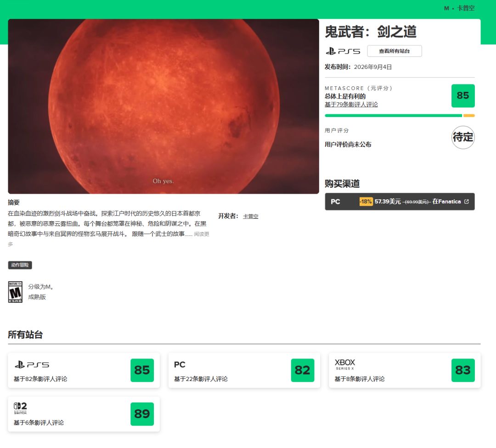Open the Xbox Series X platform card
The image size is (496, 448).
(x=405, y=370)
